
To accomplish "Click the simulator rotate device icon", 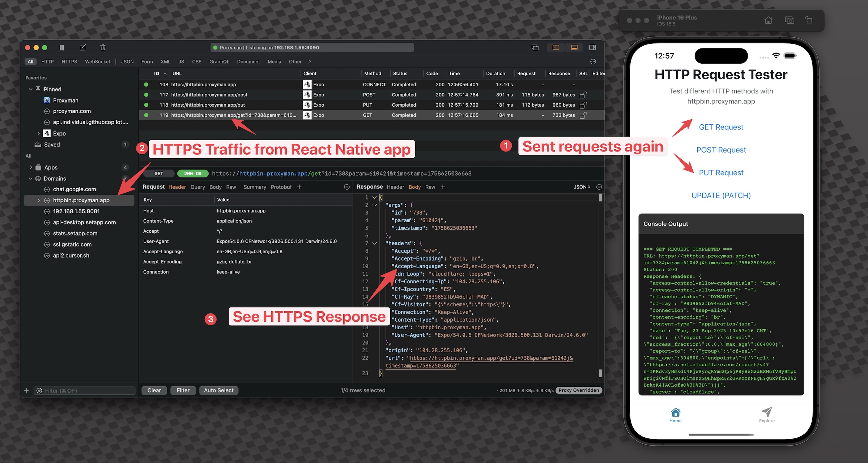I will 809,20.
